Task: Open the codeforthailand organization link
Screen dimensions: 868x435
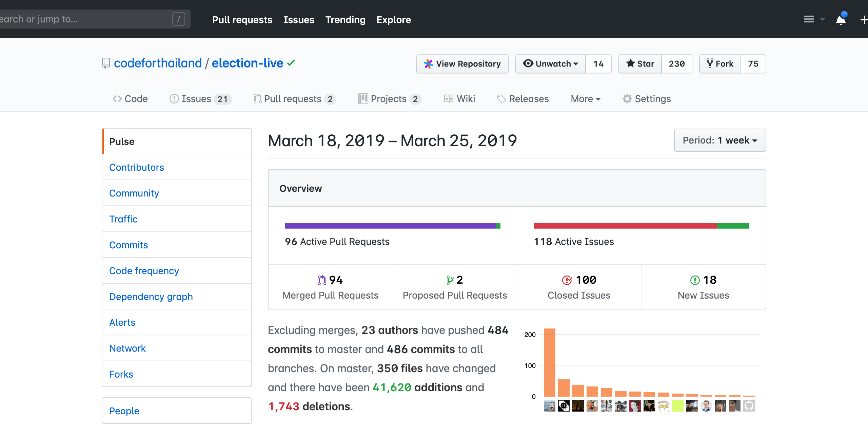Action: (x=158, y=63)
